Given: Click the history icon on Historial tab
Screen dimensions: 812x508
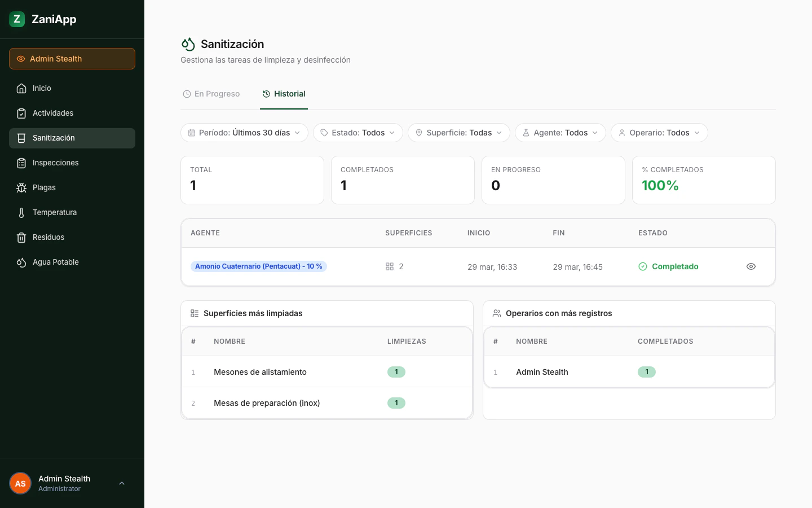Looking at the screenshot, I should [x=266, y=94].
